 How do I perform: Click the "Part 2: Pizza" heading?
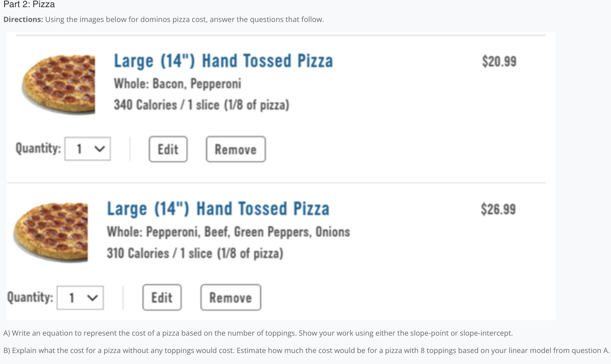point(29,4)
